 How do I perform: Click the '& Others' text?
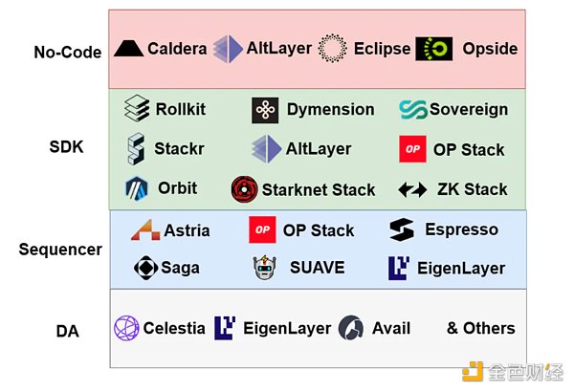tap(480, 328)
